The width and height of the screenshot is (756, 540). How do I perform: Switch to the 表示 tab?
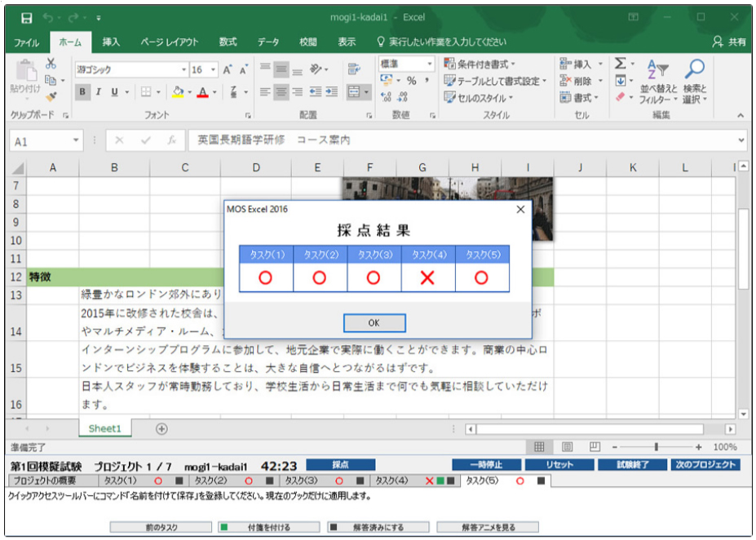(x=346, y=42)
